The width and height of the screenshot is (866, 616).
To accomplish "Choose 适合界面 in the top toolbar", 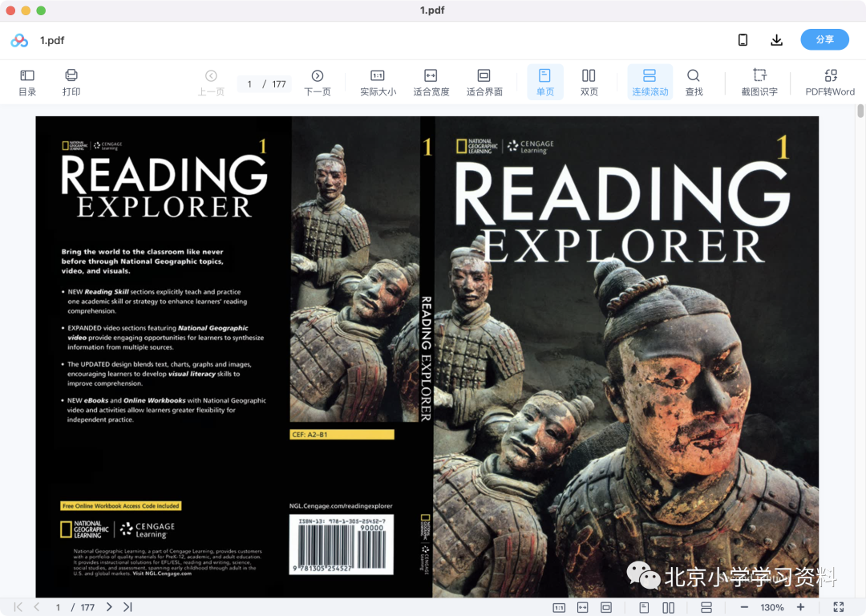I will tap(484, 83).
